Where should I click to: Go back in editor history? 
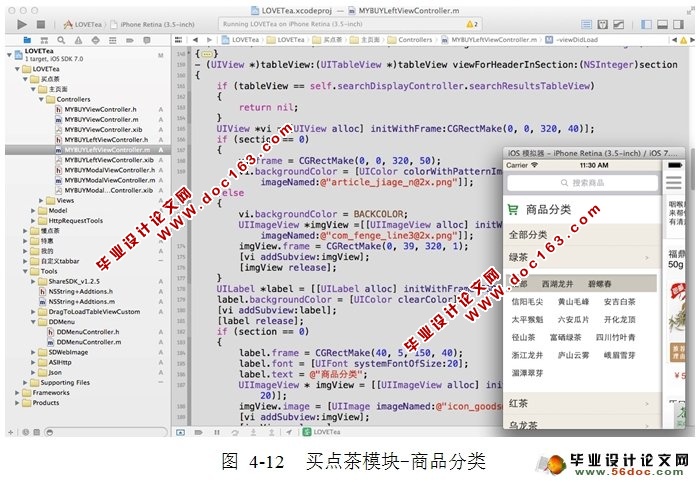[x=195, y=40]
